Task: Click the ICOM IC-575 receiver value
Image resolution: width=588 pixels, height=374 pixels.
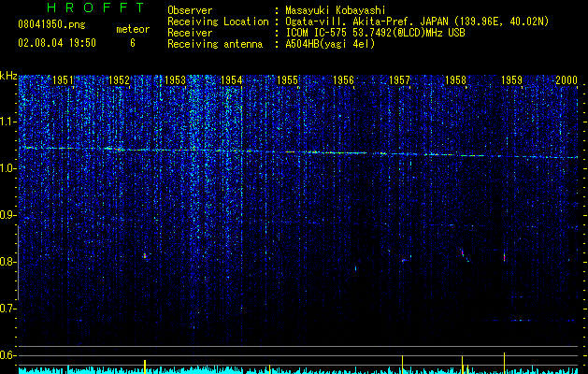Action: point(375,33)
